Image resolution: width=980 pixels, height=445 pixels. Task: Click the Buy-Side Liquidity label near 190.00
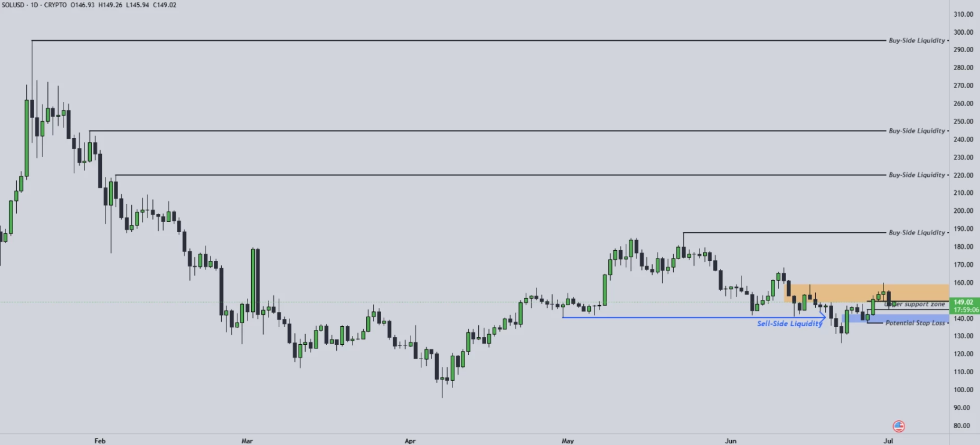click(916, 233)
